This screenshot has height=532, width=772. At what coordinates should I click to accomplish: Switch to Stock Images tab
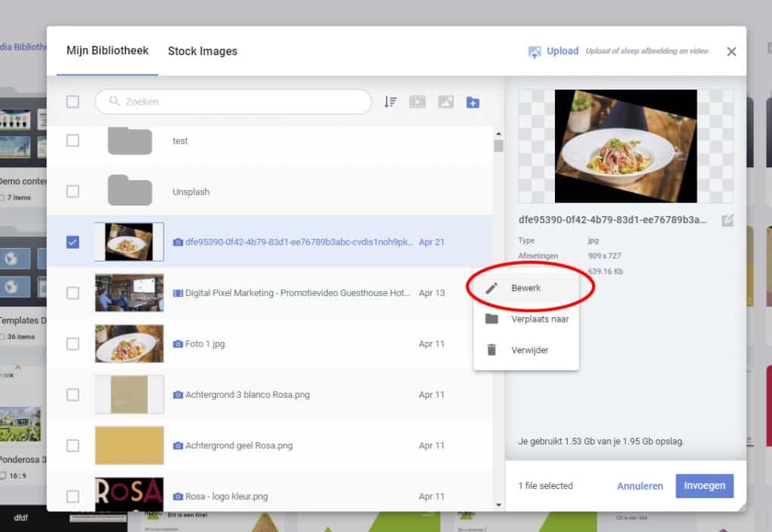pyautogui.click(x=202, y=51)
